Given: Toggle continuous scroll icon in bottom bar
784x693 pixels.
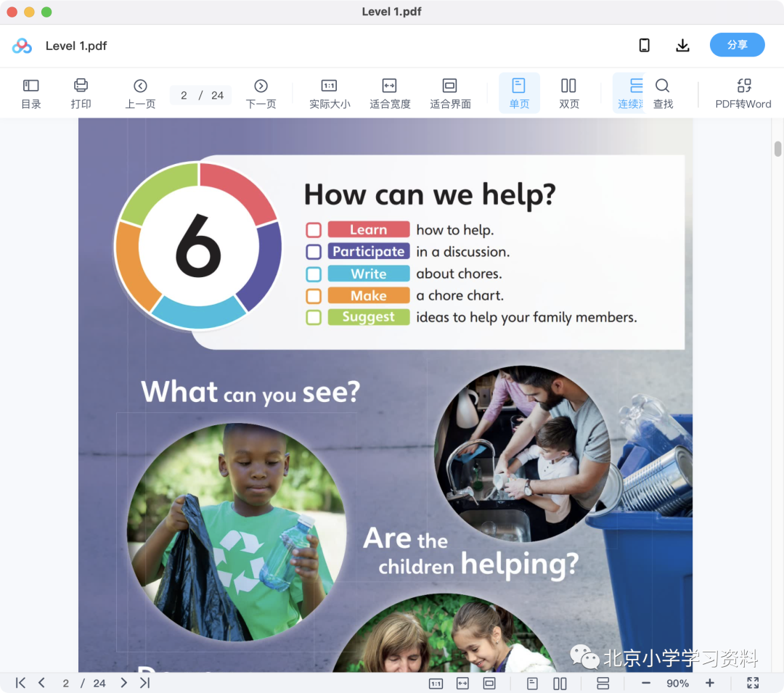Looking at the screenshot, I should coord(603,684).
